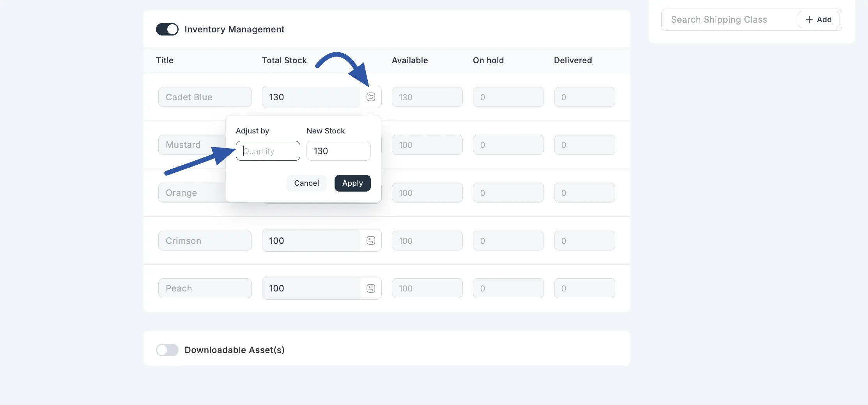Screen dimensions: 868x405
Task: Apply the stock adjustment
Action: click(352, 183)
